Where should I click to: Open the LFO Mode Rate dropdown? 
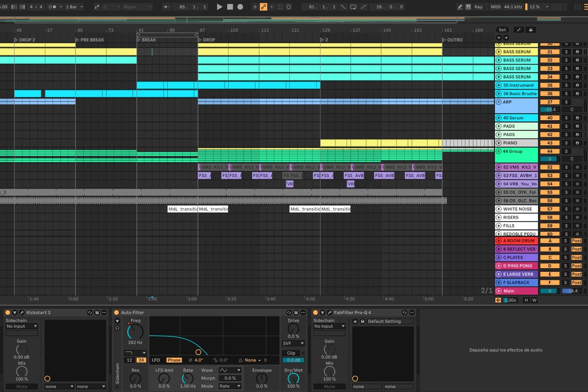(230, 386)
